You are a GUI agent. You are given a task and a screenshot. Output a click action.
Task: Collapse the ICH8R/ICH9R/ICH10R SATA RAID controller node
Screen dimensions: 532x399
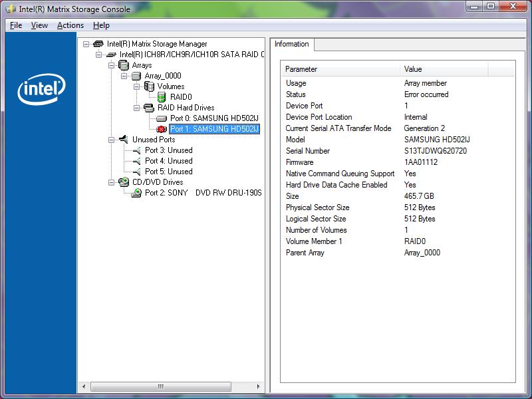coord(98,55)
